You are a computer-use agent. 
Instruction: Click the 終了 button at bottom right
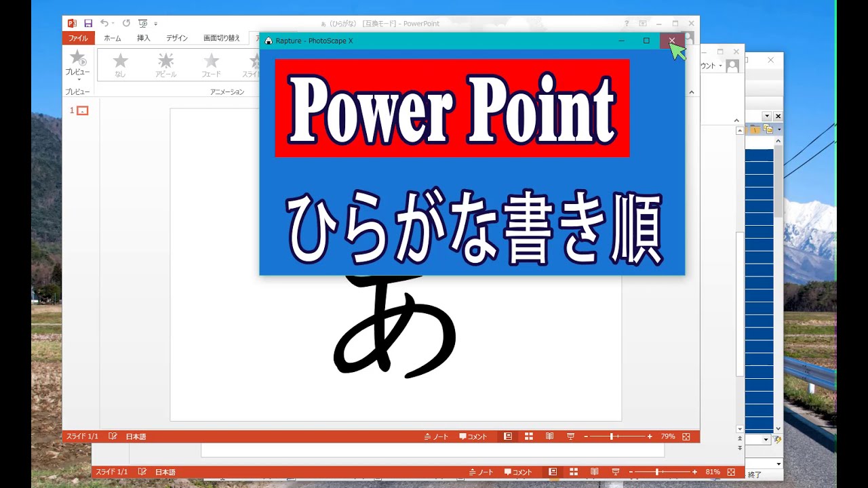point(754,474)
